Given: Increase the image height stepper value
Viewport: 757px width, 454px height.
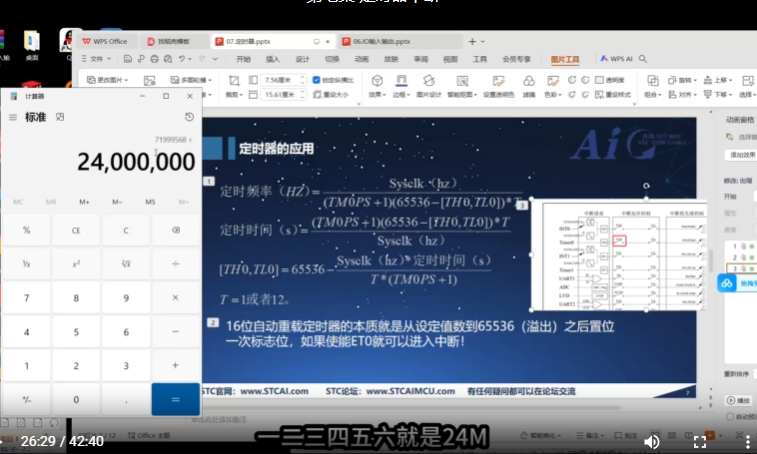Looking at the screenshot, I should click(x=302, y=77).
